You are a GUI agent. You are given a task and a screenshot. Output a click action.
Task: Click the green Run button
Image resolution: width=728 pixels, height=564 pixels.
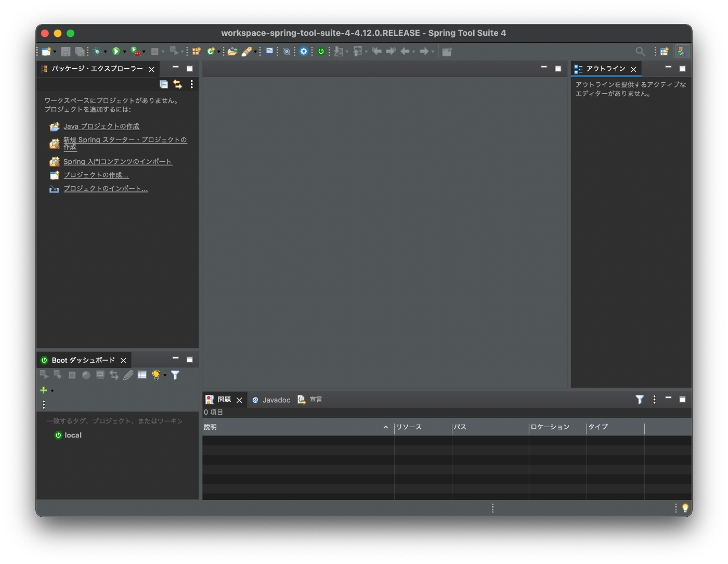116,52
